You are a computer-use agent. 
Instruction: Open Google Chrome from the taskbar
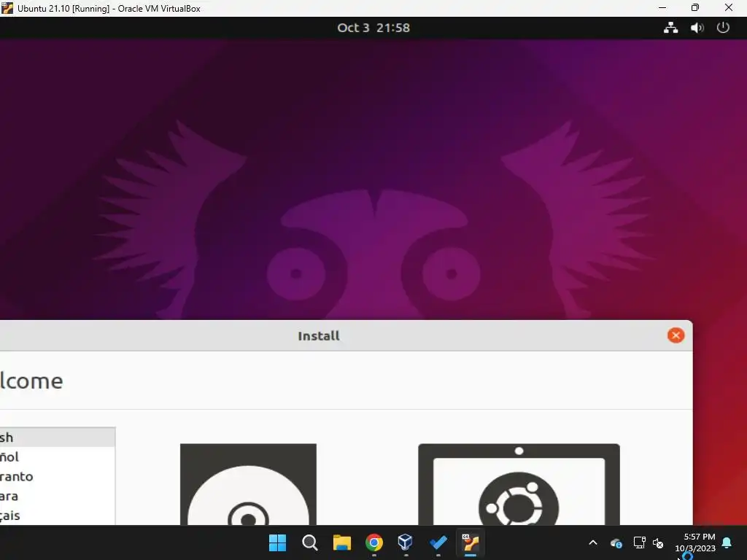pos(374,542)
